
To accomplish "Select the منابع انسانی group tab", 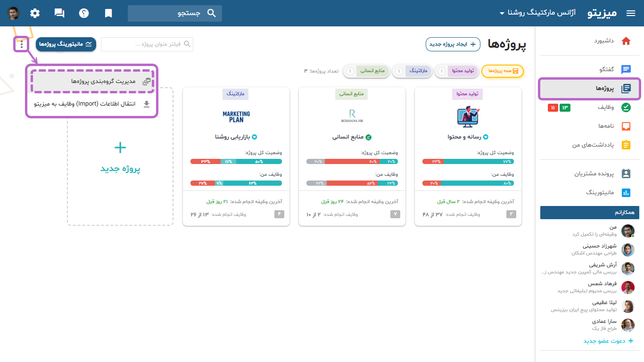I will point(367,71).
